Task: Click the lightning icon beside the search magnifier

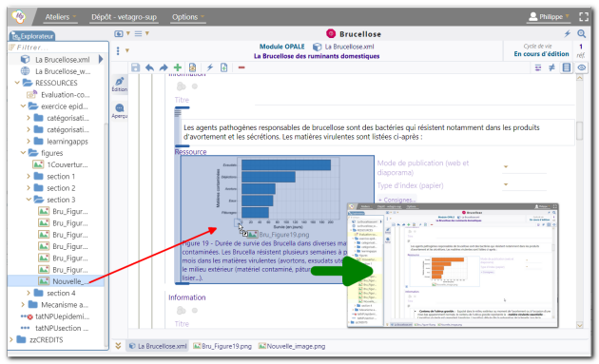Action: (568, 33)
